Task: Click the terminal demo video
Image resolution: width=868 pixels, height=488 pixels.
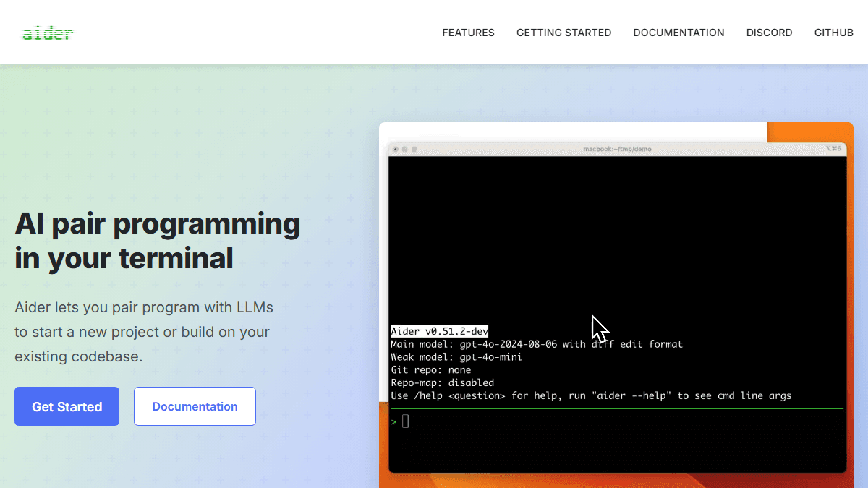Action: click(x=616, y=305)
